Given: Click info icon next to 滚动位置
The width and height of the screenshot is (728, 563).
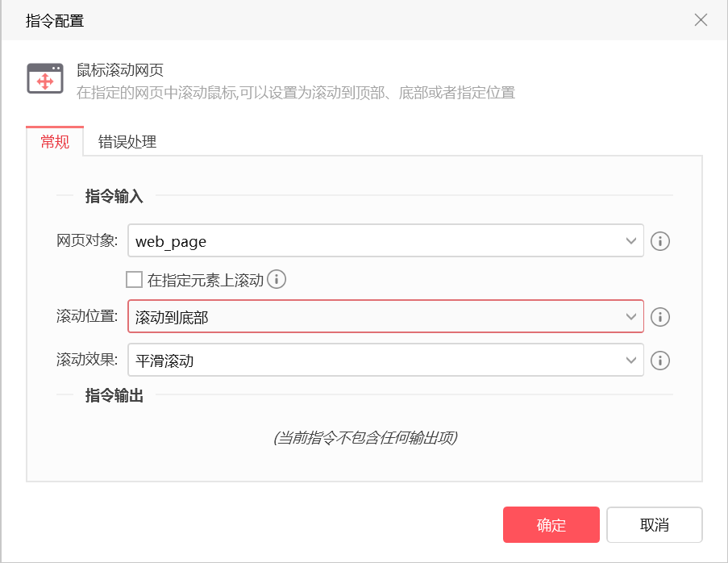Looking at the screenshot, I should pyautogui.click(x=659, y=317).
